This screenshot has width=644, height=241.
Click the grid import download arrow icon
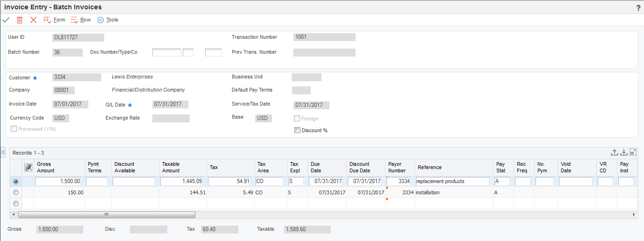(x=623, y=152)
